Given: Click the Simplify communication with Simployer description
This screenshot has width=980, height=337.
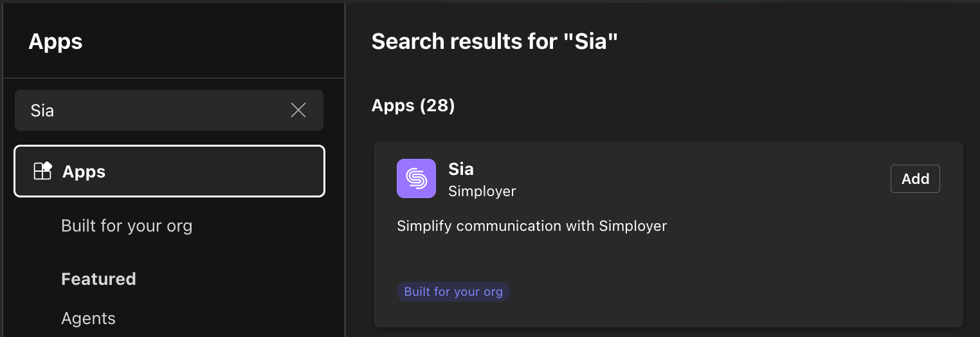Looking at the screenshot, I should [x=532, y=226].
